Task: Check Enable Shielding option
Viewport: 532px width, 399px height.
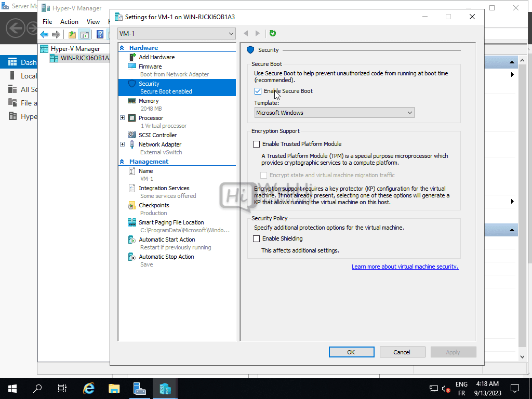Action: 257,239
